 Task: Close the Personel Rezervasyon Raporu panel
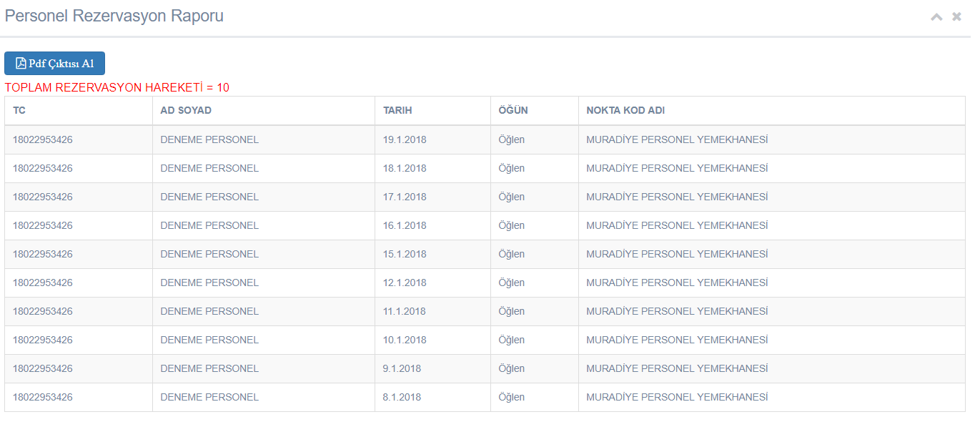point(956,16)
